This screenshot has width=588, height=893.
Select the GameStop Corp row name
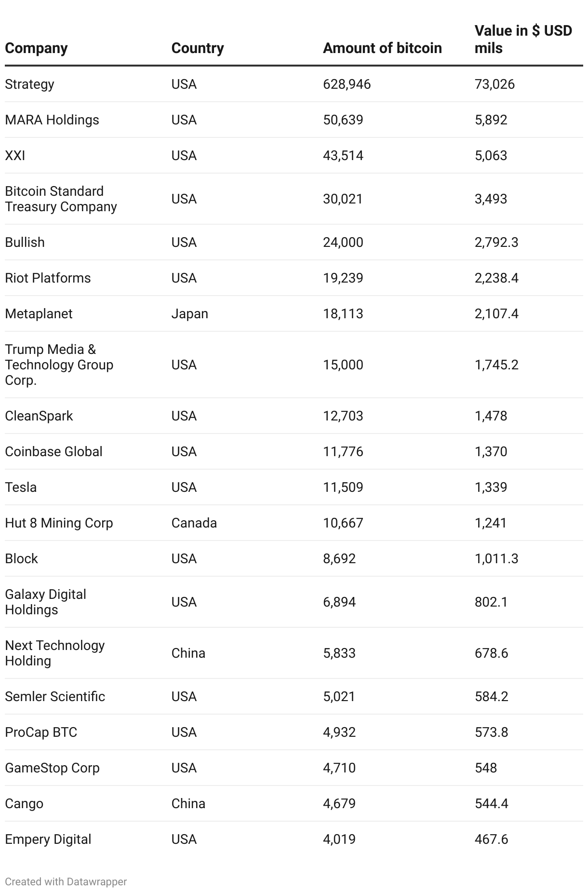52,768
